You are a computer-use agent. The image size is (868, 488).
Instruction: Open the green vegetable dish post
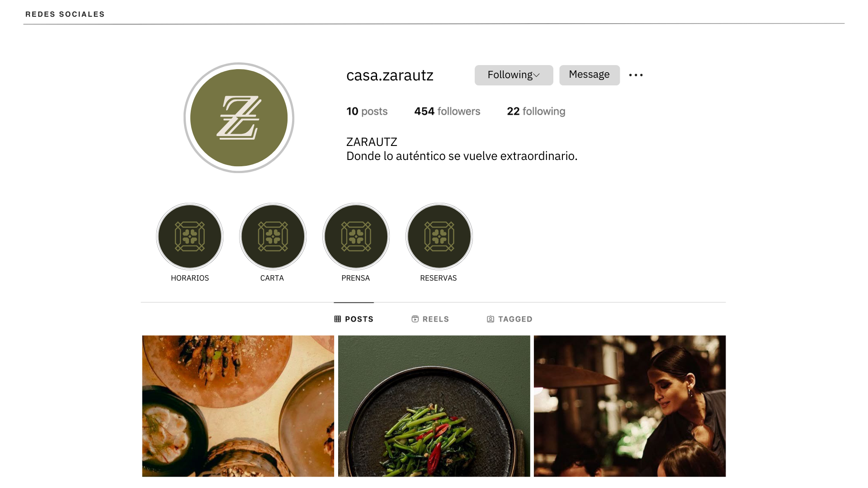click(434, 406)
